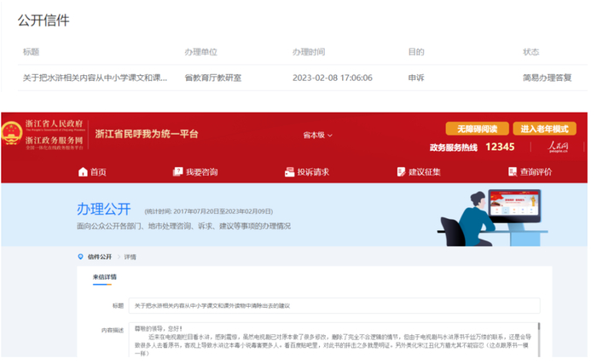The image size is (597, 364).
Task: Click the query icon beside 查询评价
Action: tap(513, 171)
